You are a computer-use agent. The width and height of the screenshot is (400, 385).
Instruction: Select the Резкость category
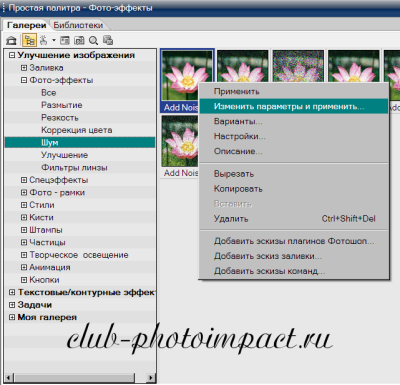(60, 118)
